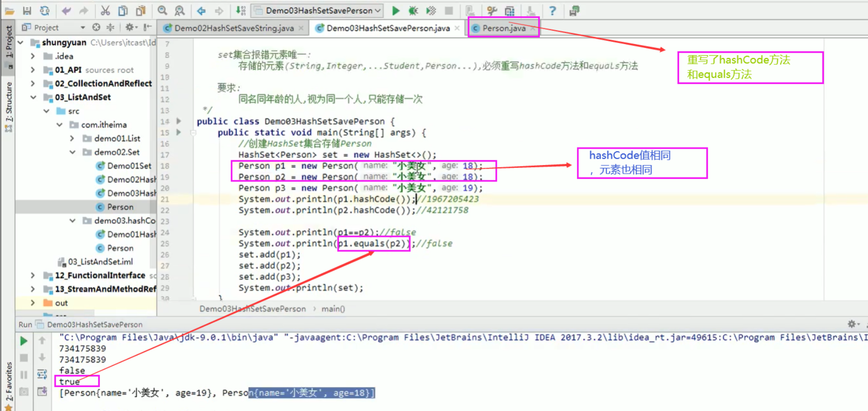
Task: Open Settings via the wrench icon
Action: [x=492, y=10]
